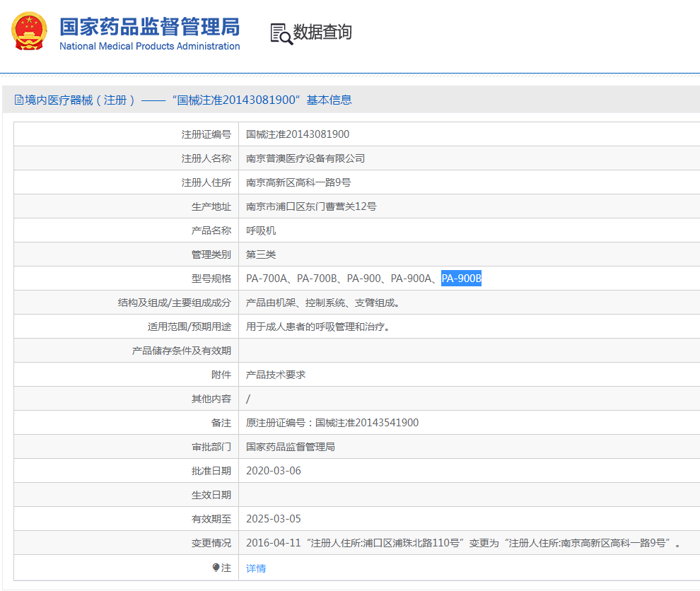Click structure value 产品由机架、控制系统、支臂组成
The height and width of the screenshot is (591, 700).
coord(322,303)
